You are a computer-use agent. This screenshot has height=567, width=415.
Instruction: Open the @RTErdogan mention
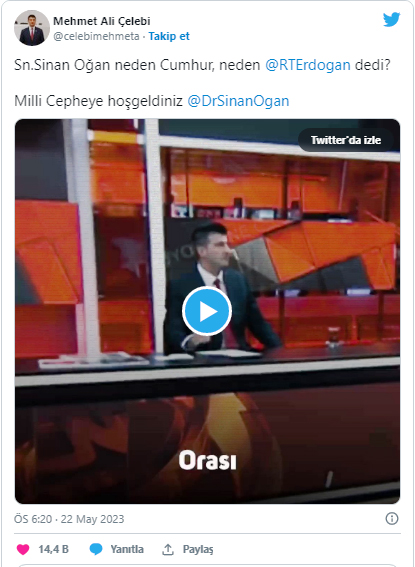coord(308,65)
